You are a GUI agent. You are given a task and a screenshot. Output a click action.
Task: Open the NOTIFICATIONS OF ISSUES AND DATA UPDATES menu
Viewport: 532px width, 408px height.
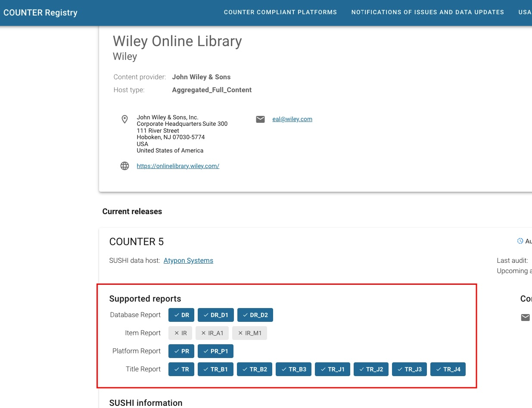427,12
